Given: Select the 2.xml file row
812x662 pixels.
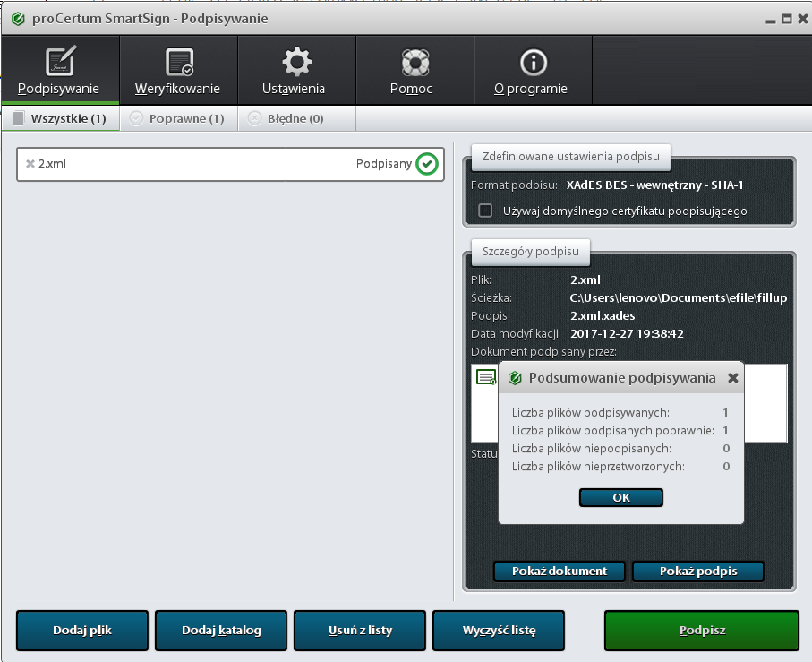Looking at the screenshot, I should [x=230, y=164].
